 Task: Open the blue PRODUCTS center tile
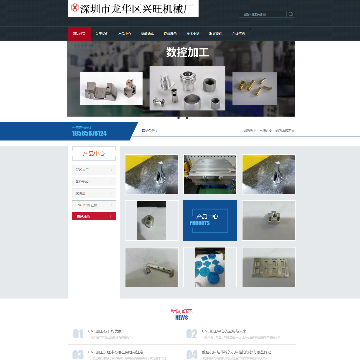pos(210,220)
